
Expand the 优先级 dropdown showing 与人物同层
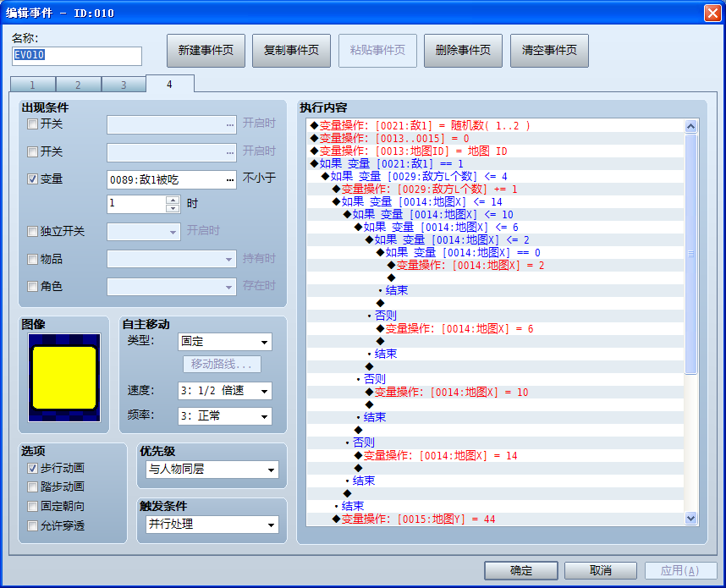pos(212,470)
